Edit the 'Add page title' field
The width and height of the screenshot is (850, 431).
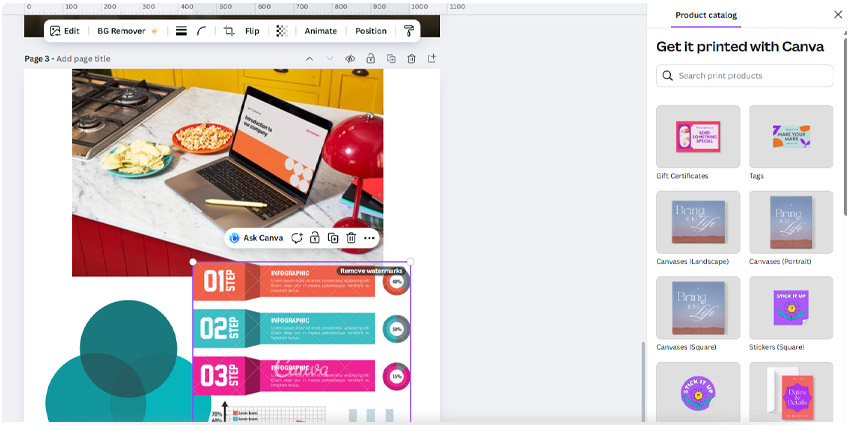83,59
